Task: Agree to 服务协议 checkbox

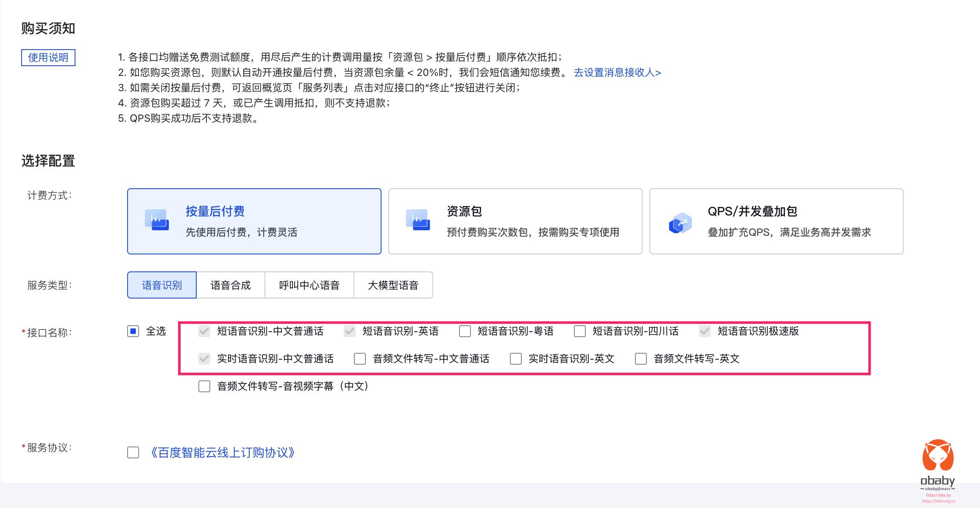Action: click(133, 452)
